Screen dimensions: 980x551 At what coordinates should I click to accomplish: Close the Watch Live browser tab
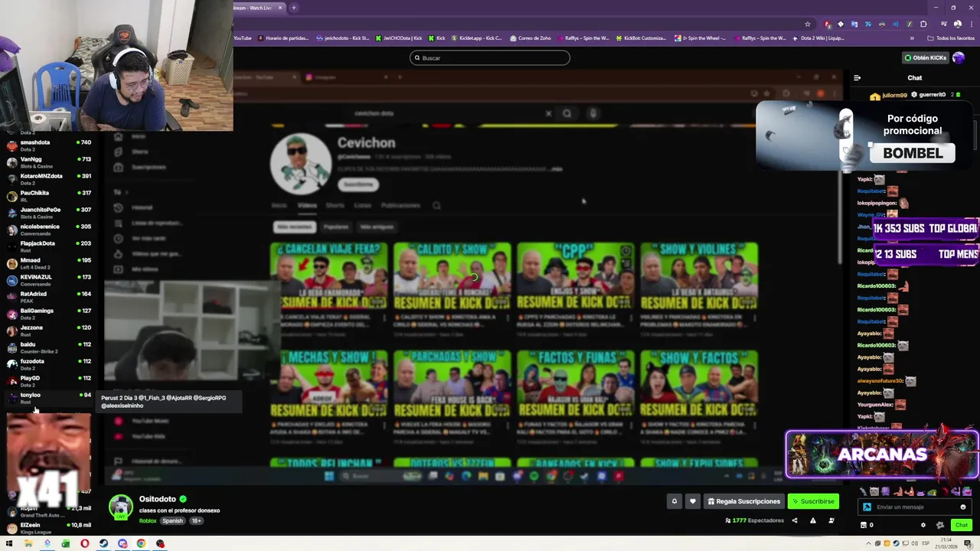(280, 8)
